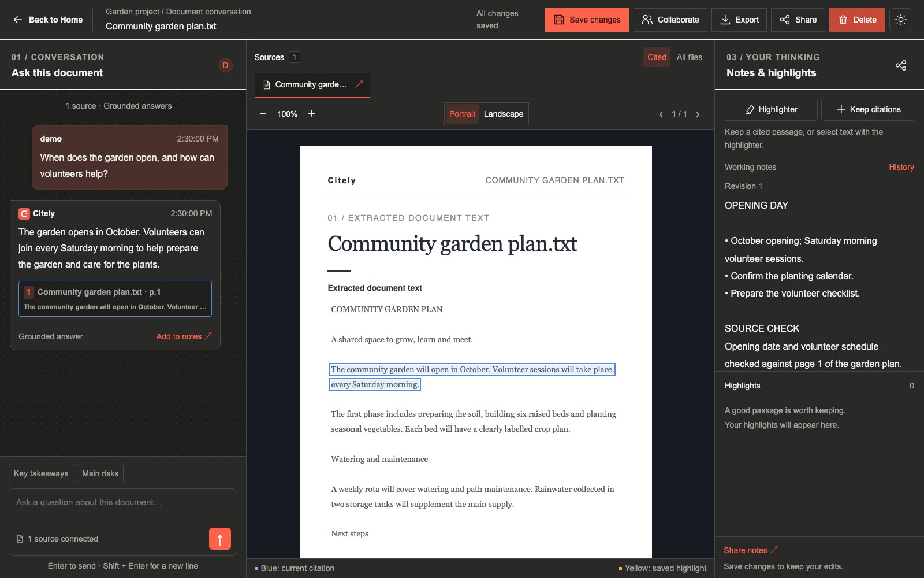The height and width of the screenshot is (578, 924).
Task: Click the Share button in top bar
Action: pyautogui.click(x=798, y=20)
